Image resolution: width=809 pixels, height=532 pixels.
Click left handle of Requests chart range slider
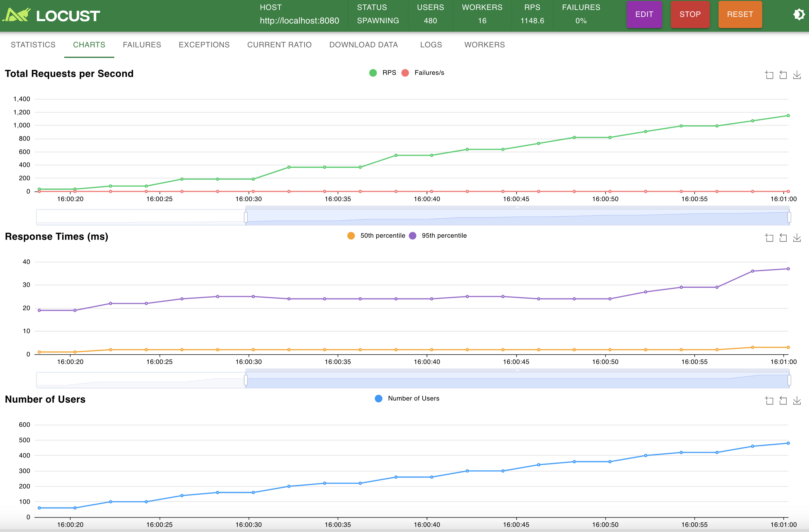246,217
